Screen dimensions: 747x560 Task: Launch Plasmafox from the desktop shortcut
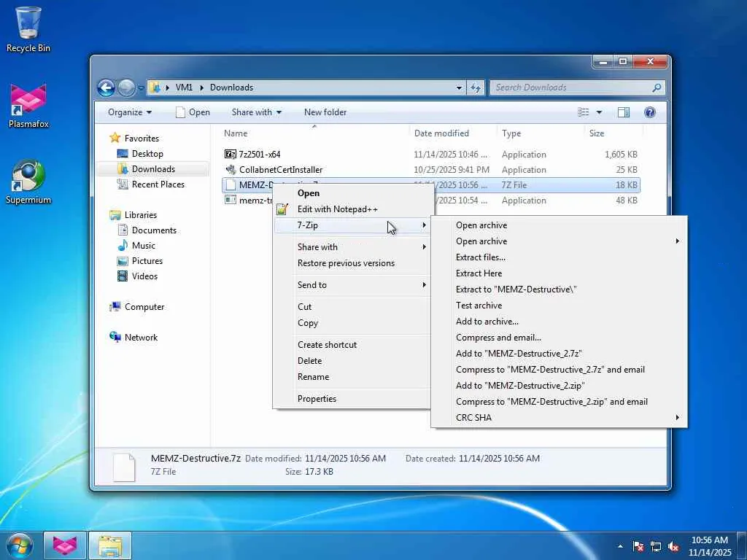28,106
